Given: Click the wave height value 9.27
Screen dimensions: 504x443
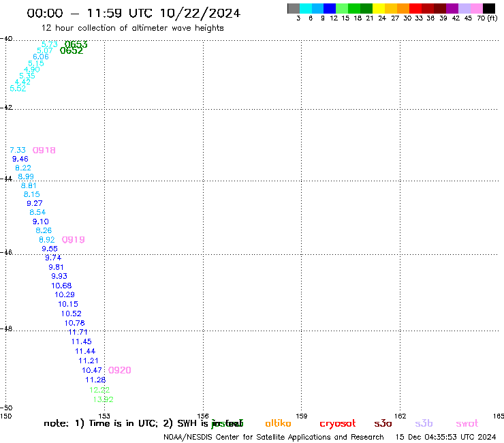Looking at the screenshot, I should tap(34, 203).
